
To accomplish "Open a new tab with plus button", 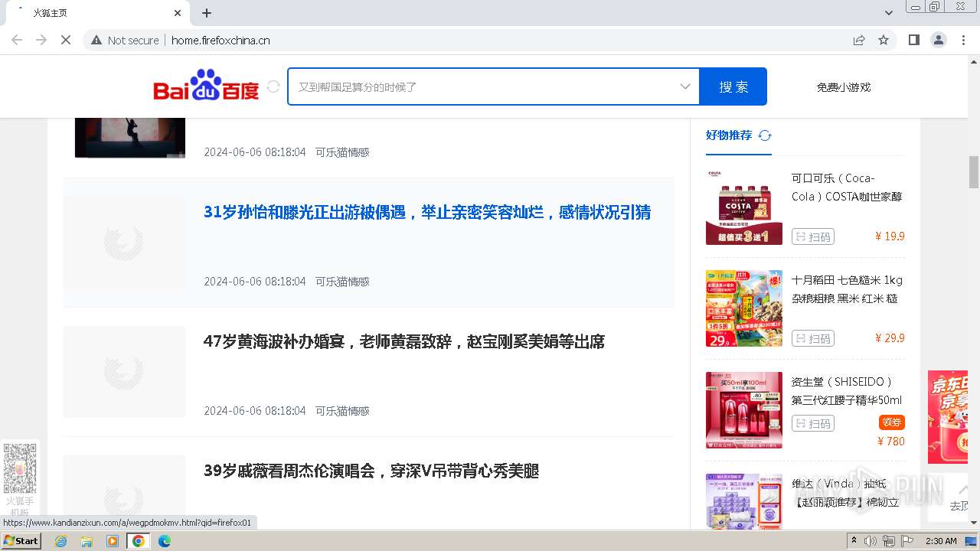I will [x=207, y=13].
